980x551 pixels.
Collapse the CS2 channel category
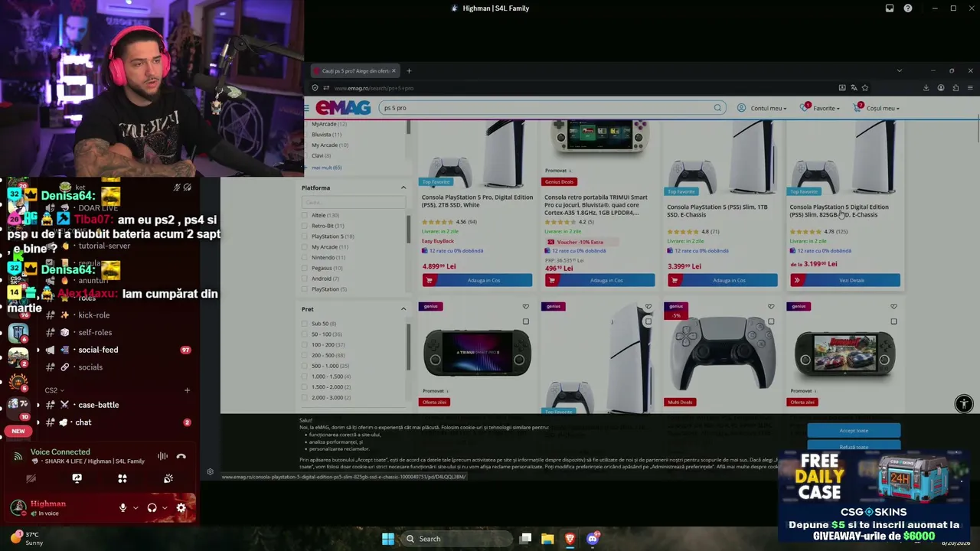[54, 390]
